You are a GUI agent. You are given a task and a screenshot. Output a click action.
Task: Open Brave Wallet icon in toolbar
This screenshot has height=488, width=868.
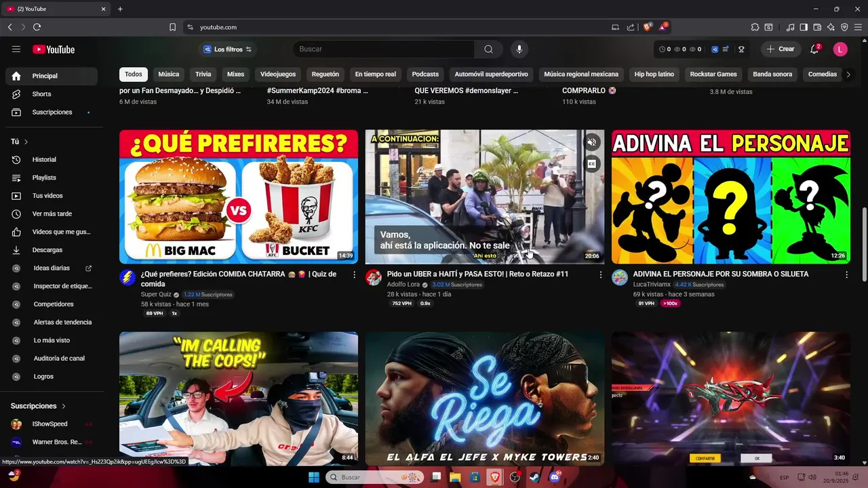point(817,27)
